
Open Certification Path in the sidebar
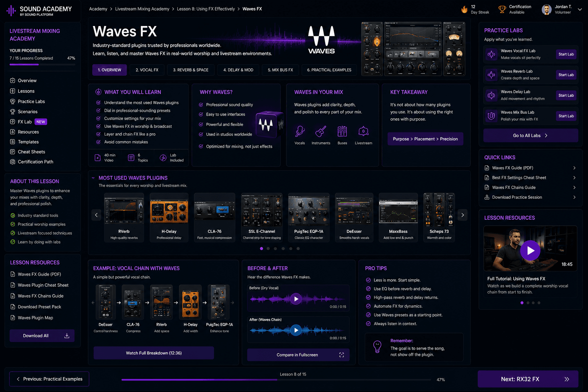31,162
